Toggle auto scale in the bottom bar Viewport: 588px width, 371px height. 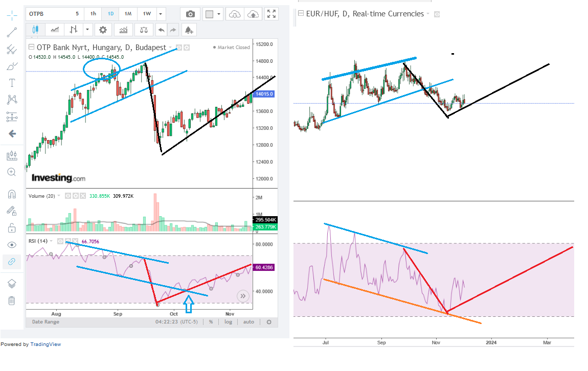248,322
